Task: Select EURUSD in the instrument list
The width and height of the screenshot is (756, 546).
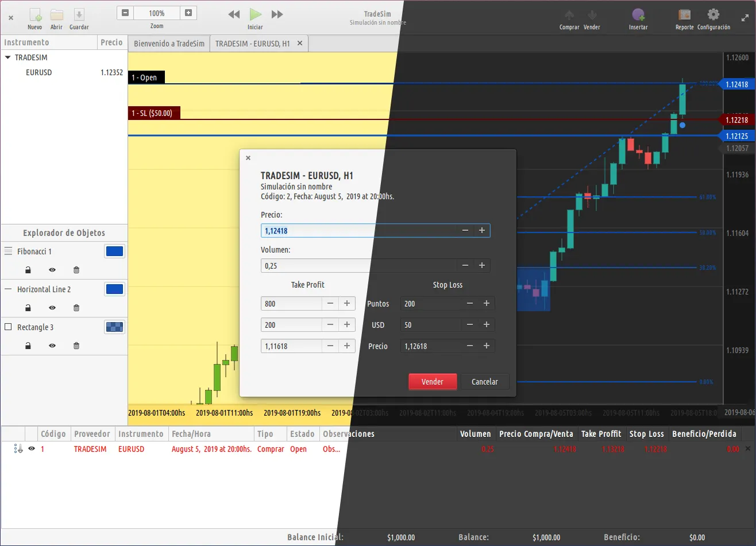Action: [x=38, y=73]
